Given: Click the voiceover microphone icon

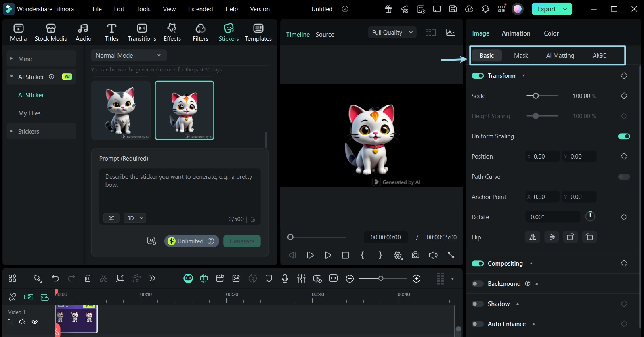Looking at the screenshot, I should [285, 278].
